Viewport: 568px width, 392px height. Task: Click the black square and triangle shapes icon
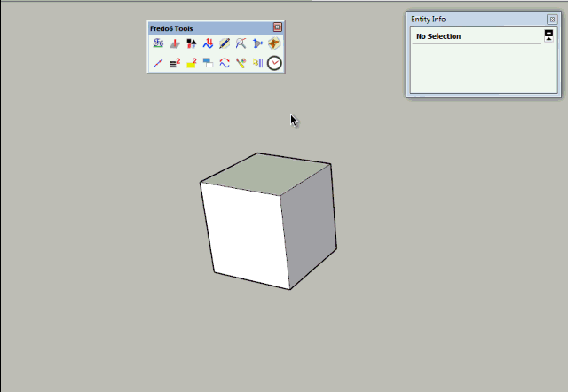tap(192, 43)
